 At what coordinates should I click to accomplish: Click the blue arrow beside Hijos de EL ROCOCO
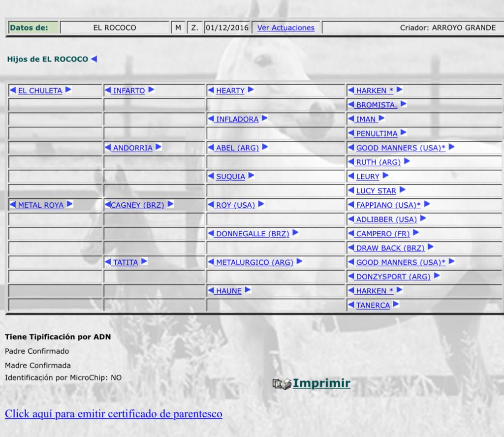(94, 59)
